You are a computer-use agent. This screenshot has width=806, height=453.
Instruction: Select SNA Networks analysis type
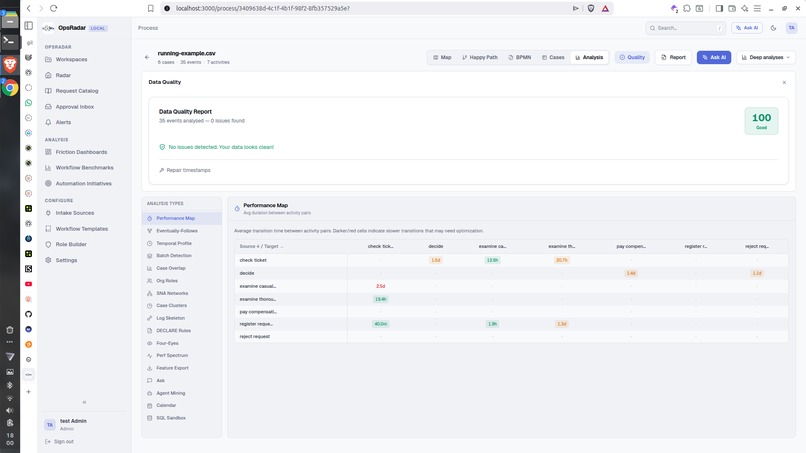point(181,293)
